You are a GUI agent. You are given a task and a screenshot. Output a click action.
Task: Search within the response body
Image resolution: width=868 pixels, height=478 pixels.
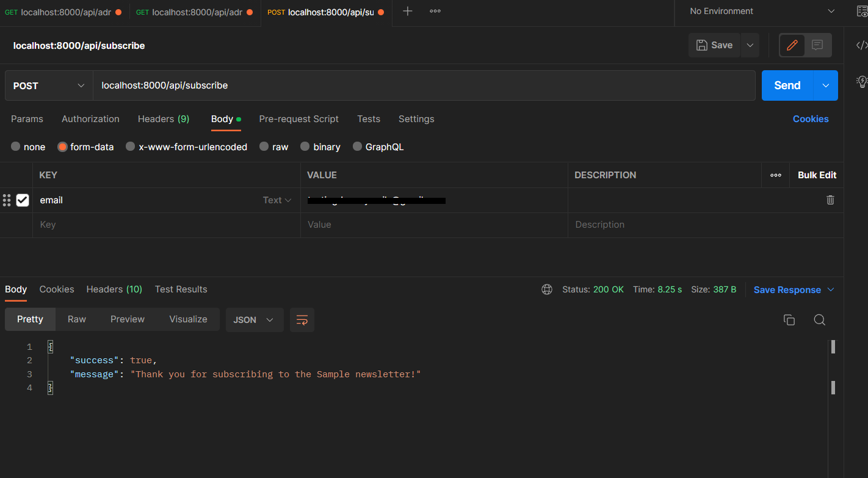pos(819,319)
